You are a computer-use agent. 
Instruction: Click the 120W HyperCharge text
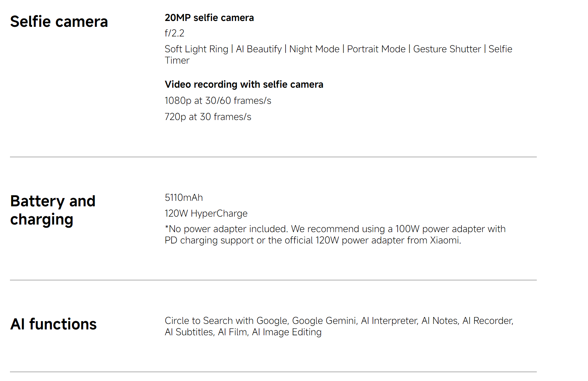click(206, 214)
